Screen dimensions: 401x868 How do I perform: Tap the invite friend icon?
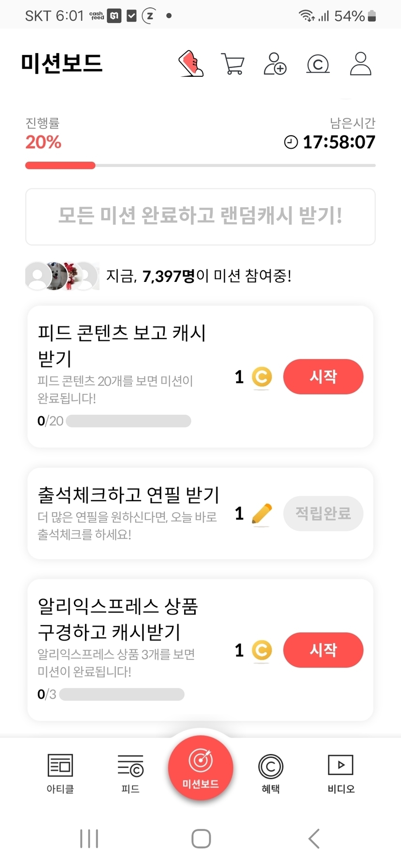(275, 64)
